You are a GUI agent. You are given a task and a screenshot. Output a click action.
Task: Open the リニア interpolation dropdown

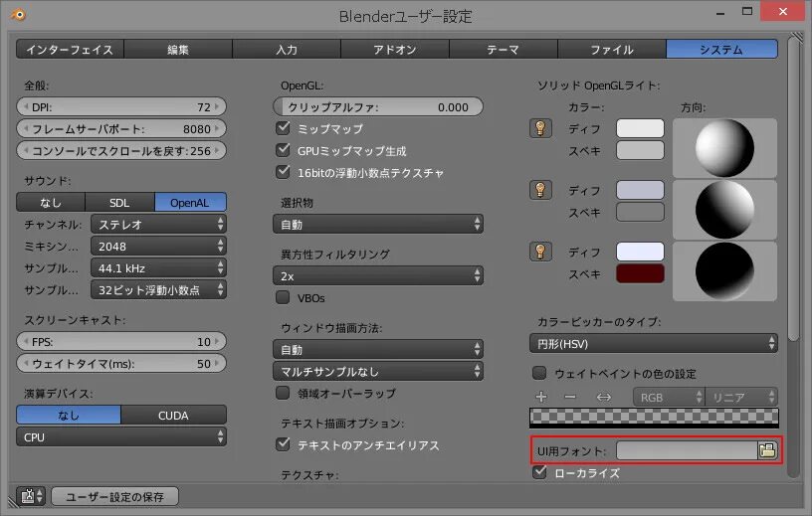tap(741, 397)
